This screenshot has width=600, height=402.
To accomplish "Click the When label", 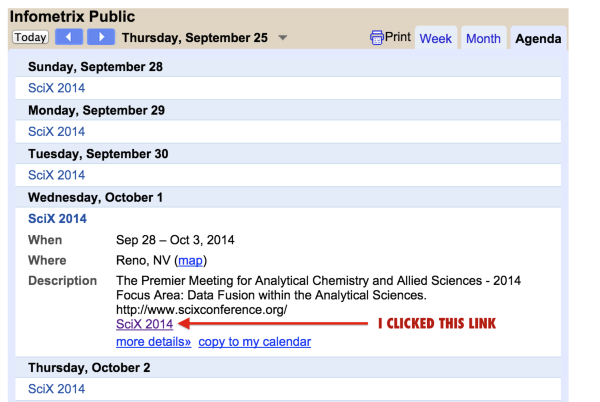I will coord(45,240).
